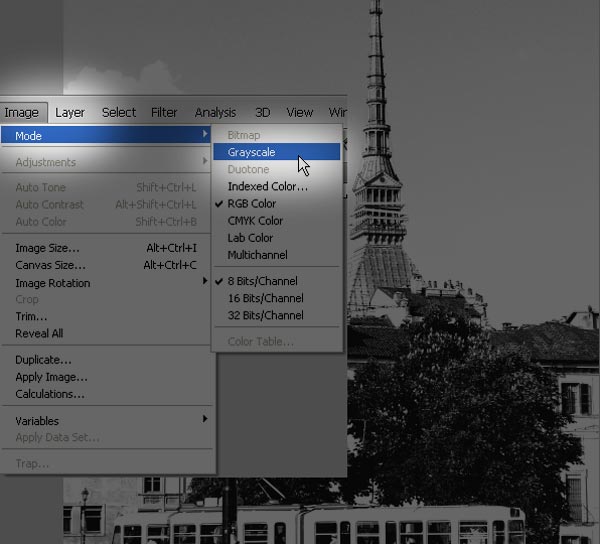
Task: Open the Image menu
Action: click(22, 112)
